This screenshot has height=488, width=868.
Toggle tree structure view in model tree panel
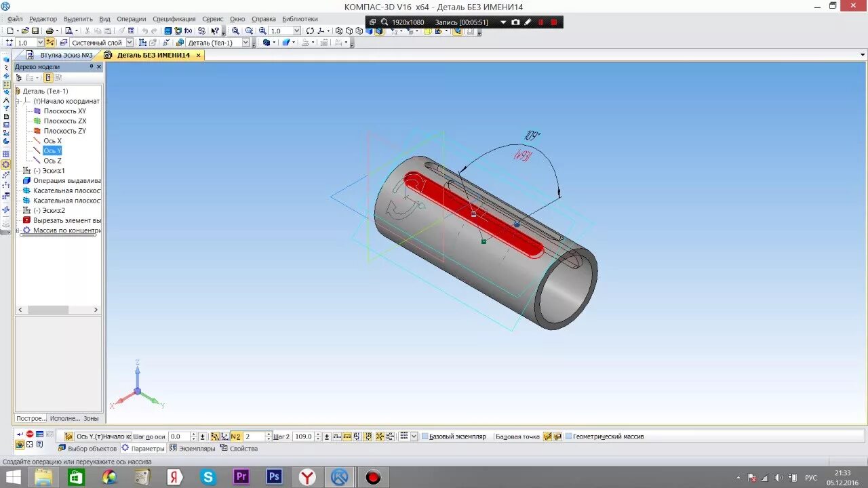pyautogui.click(x=19, y=78)
